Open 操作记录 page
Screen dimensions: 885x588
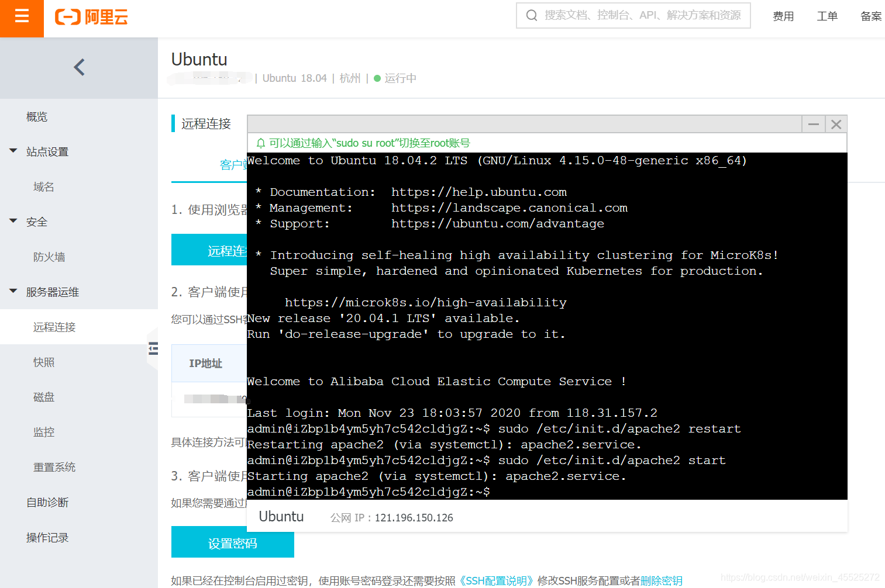tap(47, 538)
